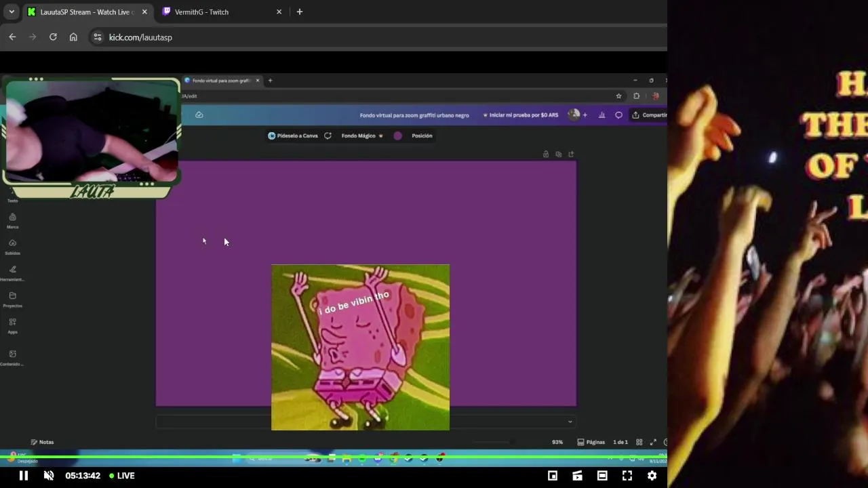
Task: Click the 1 de 1 page indicator
Action: tap(620, 442)
